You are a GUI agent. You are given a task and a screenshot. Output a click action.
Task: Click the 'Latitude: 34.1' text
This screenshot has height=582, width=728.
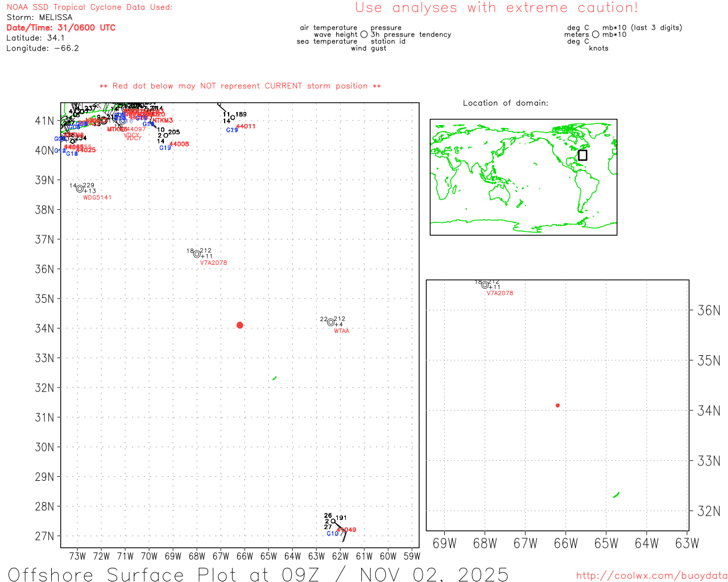[x=35, y=38]
